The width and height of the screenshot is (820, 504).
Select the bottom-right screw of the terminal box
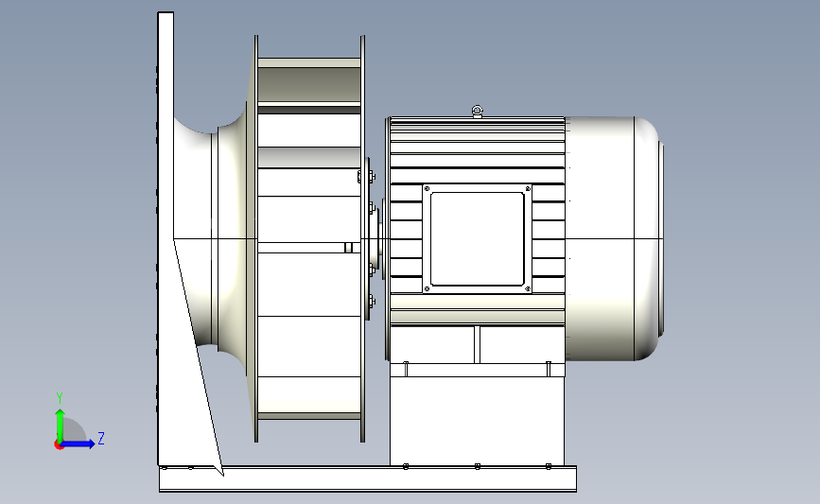527,288
